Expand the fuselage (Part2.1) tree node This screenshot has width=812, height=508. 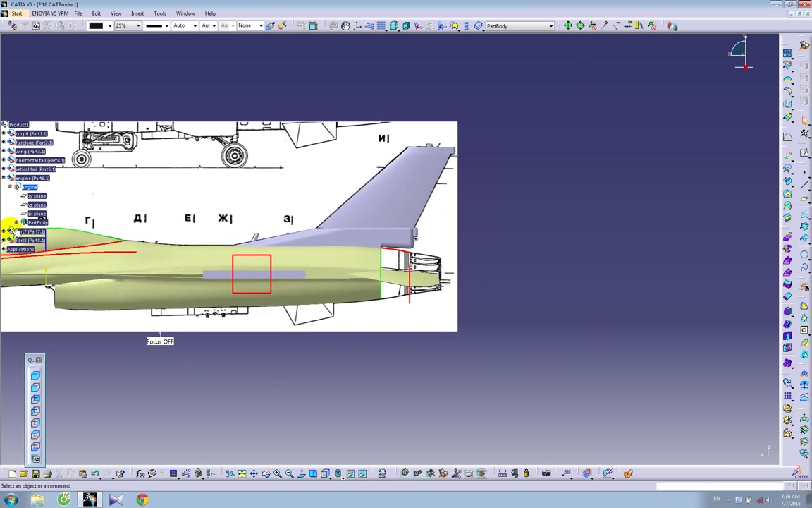pos(4,142)
